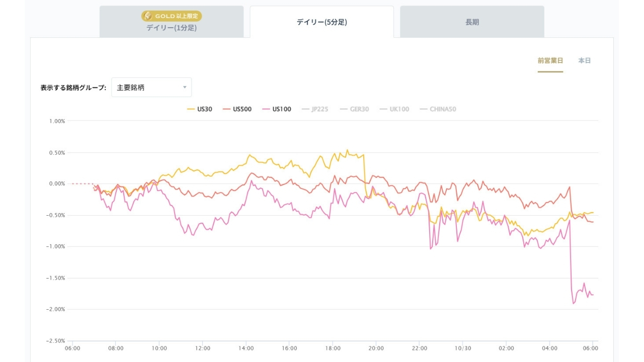Click the 1.00% y-axis label

[x=57, y=121]
